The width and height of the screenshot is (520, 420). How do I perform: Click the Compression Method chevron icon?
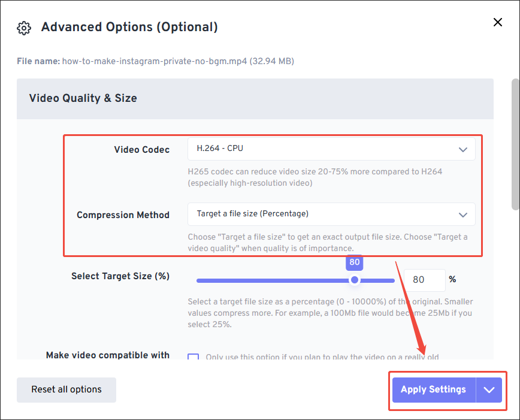(462, 214)
